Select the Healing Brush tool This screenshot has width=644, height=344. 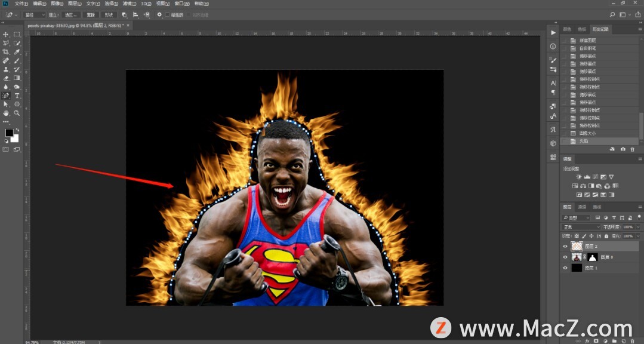pyautogui.click(x=6, y=60)
